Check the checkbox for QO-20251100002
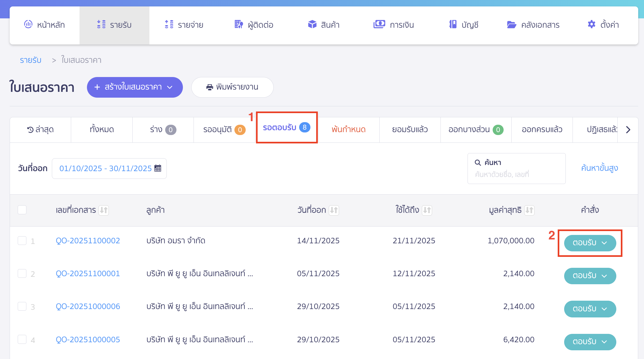The image size is (644, 359). click(x=22, y=240)
